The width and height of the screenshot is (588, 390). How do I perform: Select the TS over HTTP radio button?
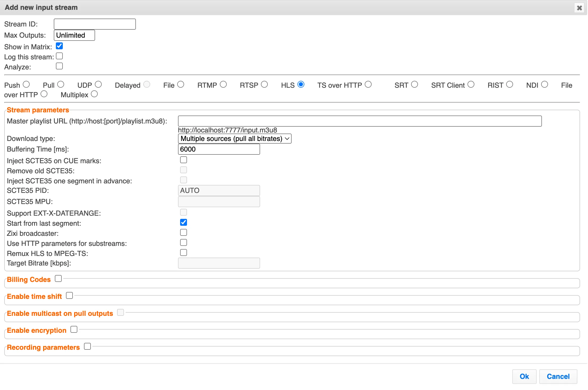coord(368,85)
